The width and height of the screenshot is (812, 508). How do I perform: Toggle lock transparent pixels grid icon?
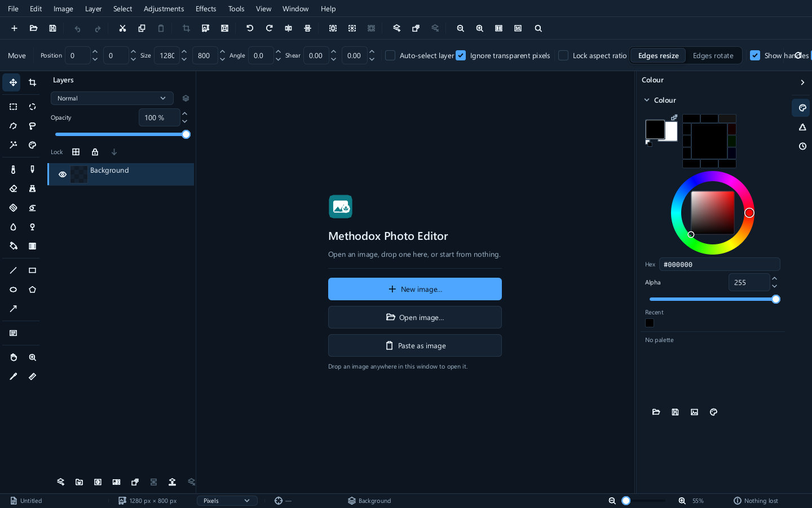point(76,152)
